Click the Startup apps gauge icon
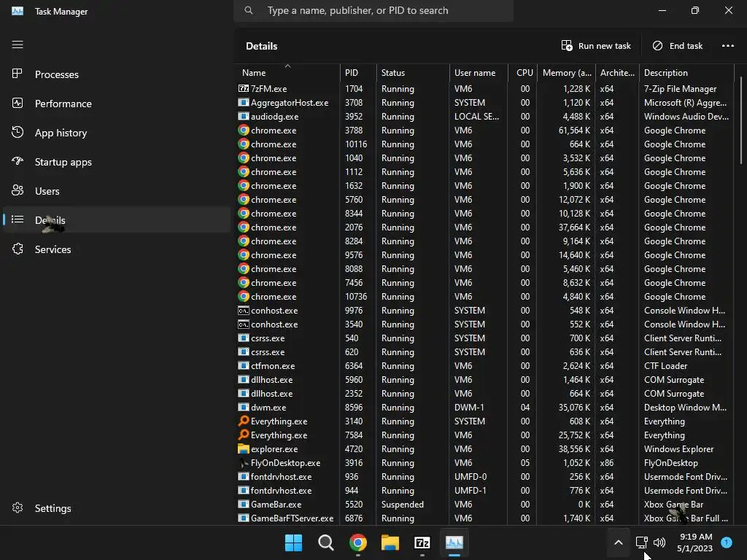 18,161
